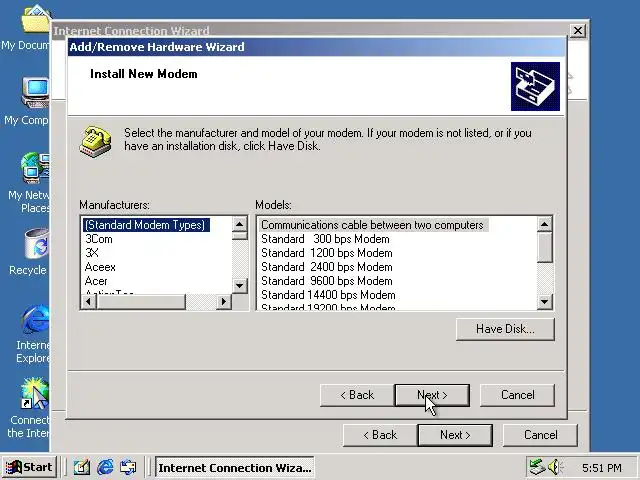Launch Internet Explorer from the desktop
This screenshot has height=480, width=640.
click(36, 318)
